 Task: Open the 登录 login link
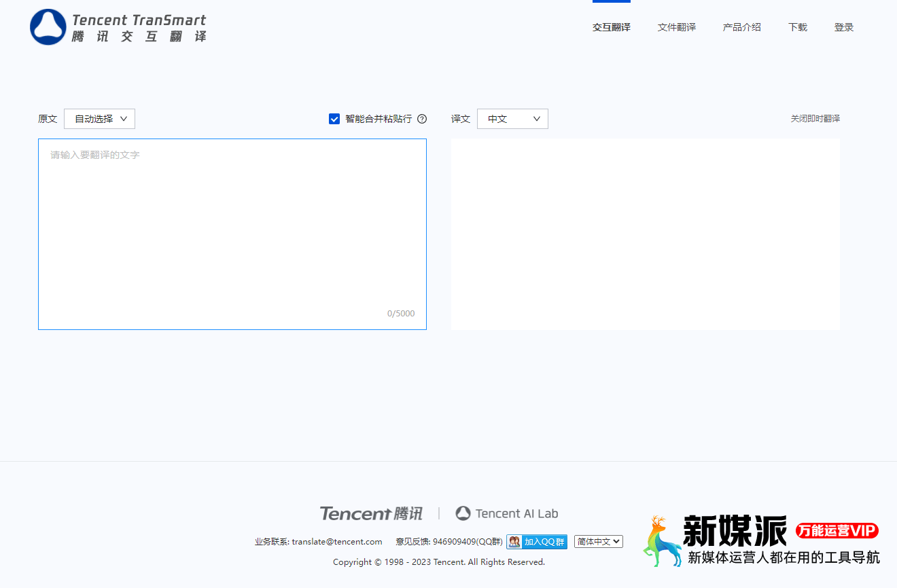click(x=844, y=27)
